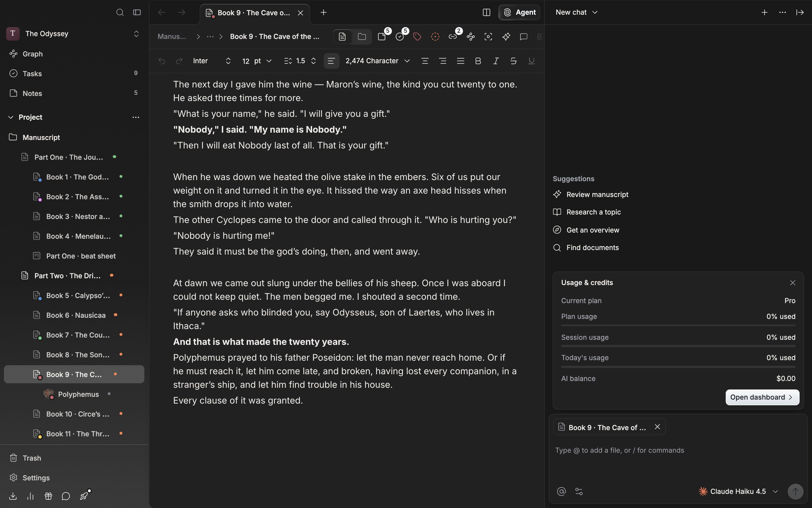Open the chat settings sliders icon
This screenshot has height=508, width=812.
coord(579,492)
